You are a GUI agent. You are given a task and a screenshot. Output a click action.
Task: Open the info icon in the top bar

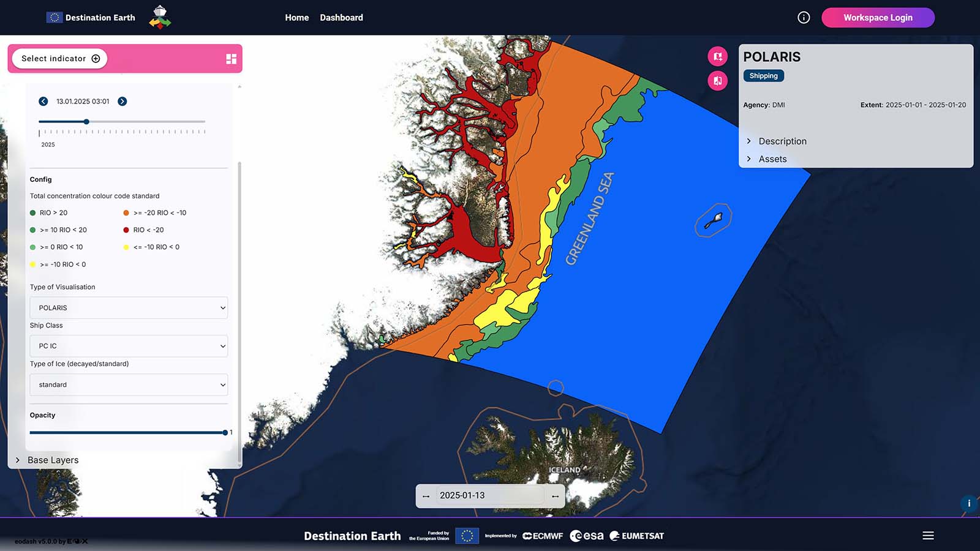(804, 18)
